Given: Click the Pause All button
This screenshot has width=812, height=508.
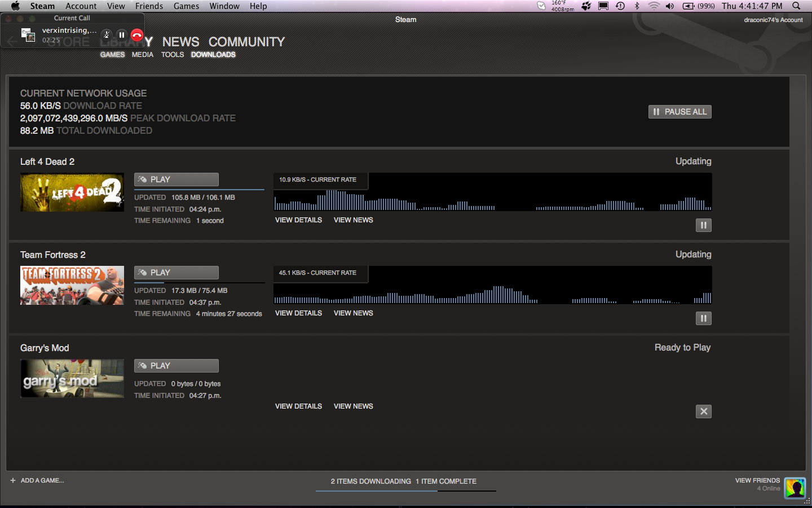Looking at the screenshot, I should (679, 112).
